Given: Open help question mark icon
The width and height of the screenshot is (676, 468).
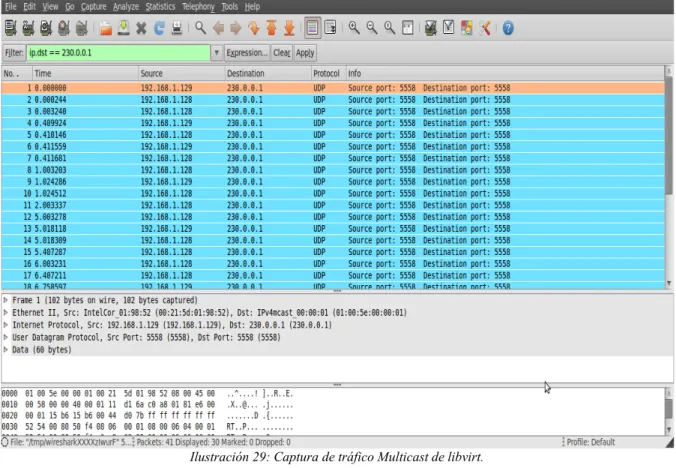Looking at the screenshot, I should pyautogui.click(x=508, y=28).
